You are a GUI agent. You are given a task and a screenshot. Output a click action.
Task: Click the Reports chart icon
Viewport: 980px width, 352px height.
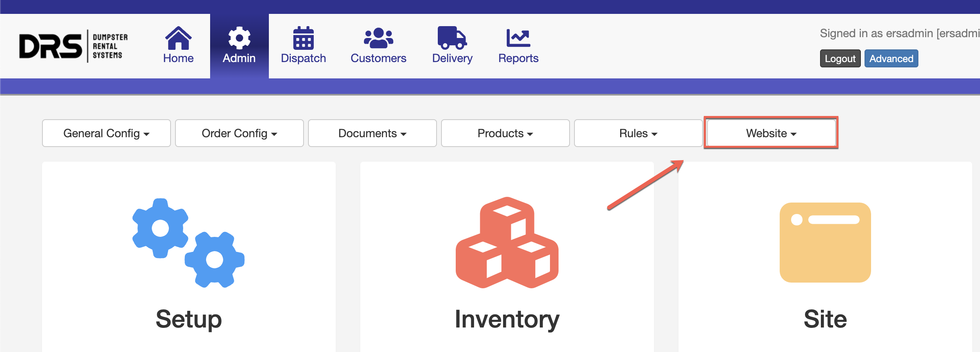[x=518, y=38]
